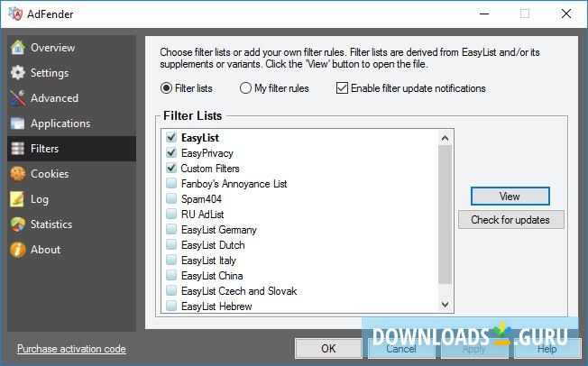Enable the Spam404 filter checkbox
The height and width of the screenshot is (366, 588).
click(171, 198)
